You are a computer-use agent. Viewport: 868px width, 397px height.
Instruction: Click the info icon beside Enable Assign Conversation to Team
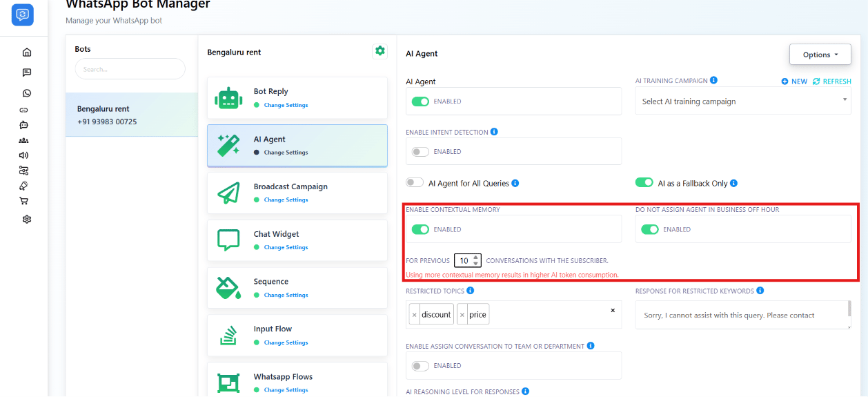(x=591, y=346)
